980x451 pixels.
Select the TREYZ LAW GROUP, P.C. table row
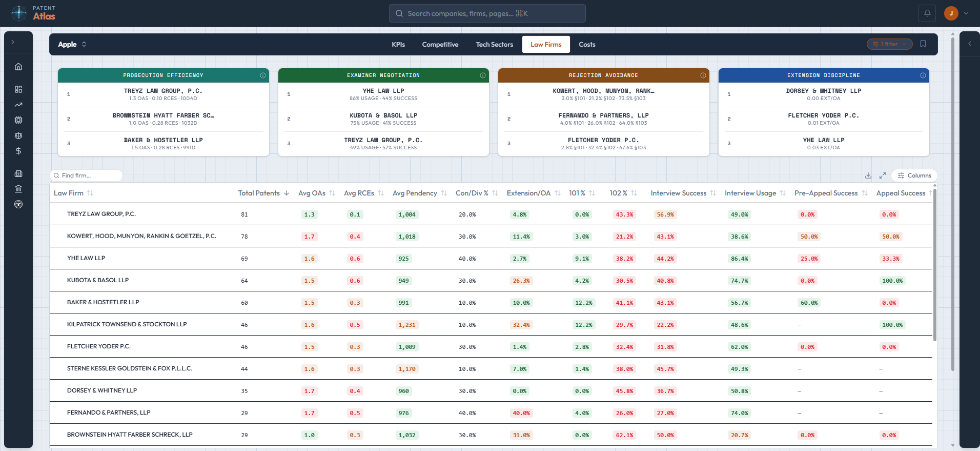coord(491,214)
